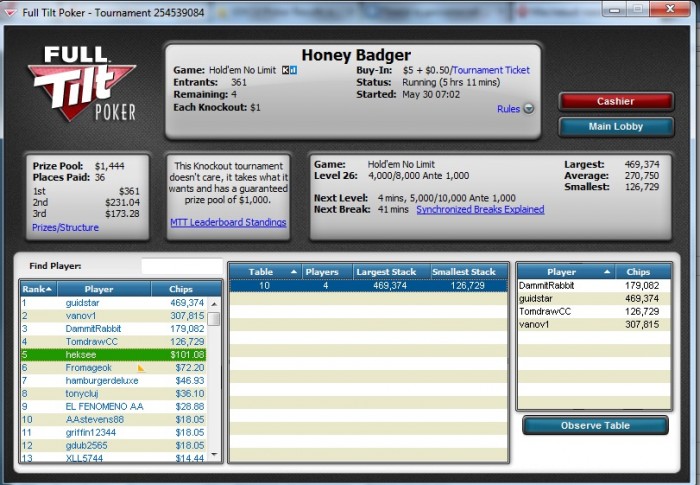Image resolution: width=700 pixels, height=485 pixels.
Task: Sort tables by Players column header
Action: 327,272
